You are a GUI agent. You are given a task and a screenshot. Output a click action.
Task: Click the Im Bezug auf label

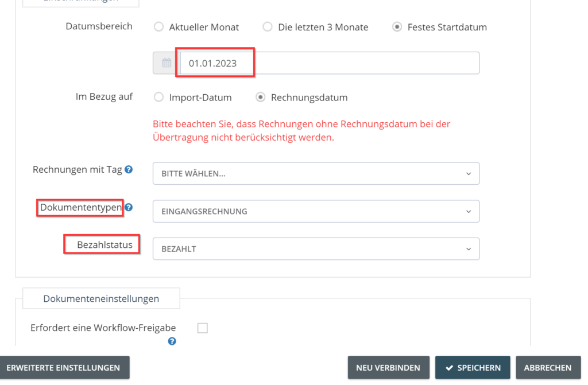point(105,97)
